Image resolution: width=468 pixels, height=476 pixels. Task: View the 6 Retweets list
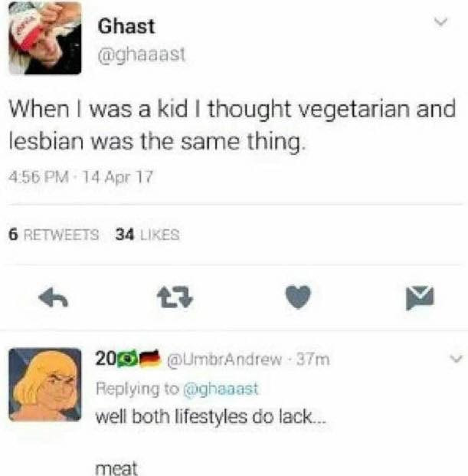pyautogui.click(x=54, y=235)
